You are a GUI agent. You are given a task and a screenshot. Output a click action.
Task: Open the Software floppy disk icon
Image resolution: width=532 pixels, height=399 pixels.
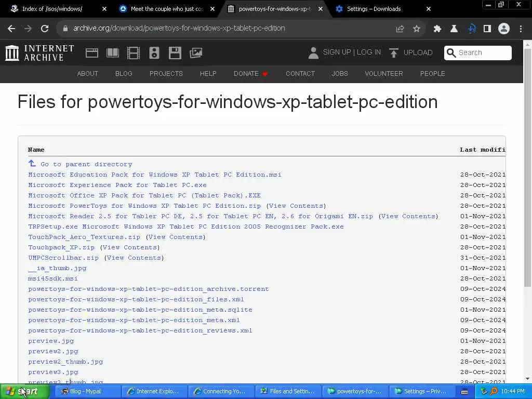(175, 53)
